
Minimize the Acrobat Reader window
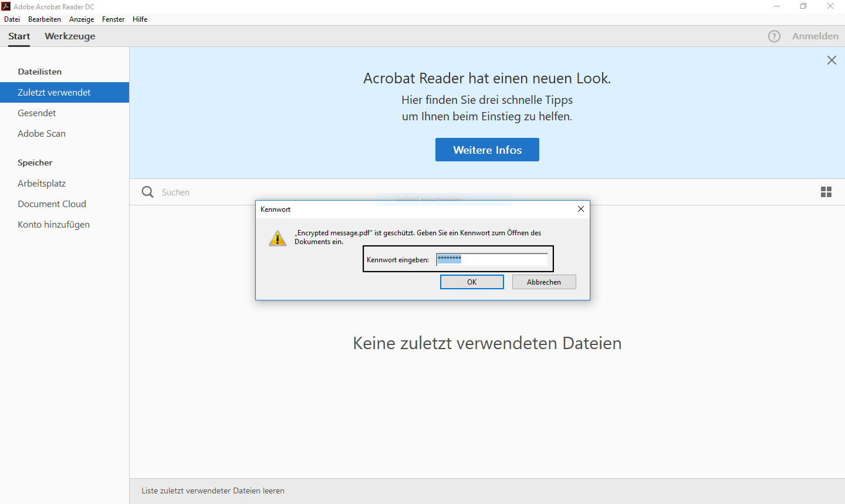(777, 6)
